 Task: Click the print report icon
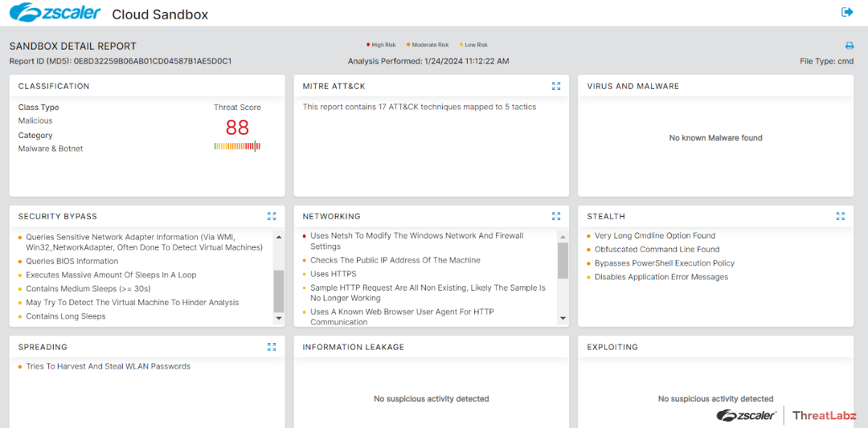850,46
